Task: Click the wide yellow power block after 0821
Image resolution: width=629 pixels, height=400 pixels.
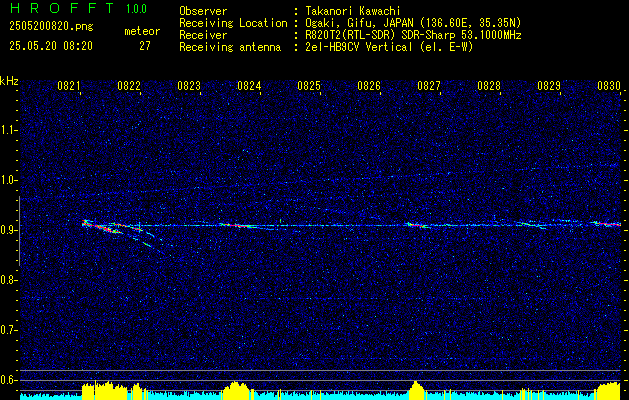Action: [105, 390]
